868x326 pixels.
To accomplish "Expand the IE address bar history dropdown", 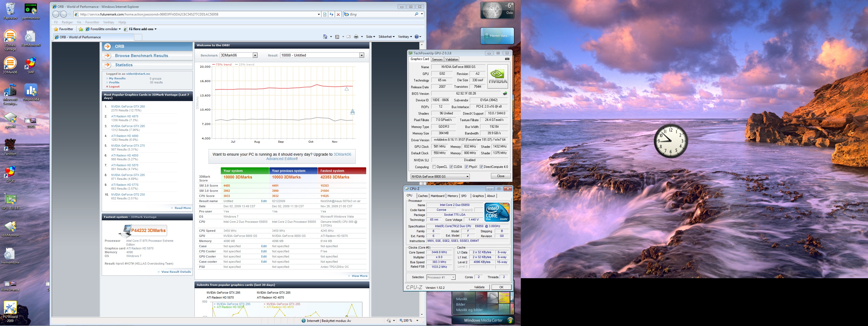I will pyautogui.click(x=319, y=14).
